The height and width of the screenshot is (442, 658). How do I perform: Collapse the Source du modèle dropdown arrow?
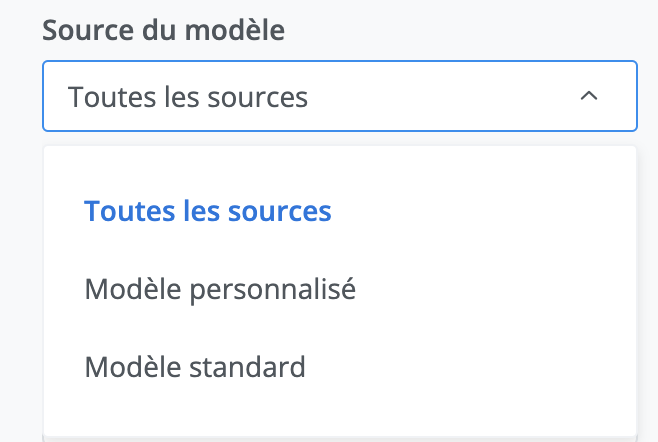[x=589, y=96]
